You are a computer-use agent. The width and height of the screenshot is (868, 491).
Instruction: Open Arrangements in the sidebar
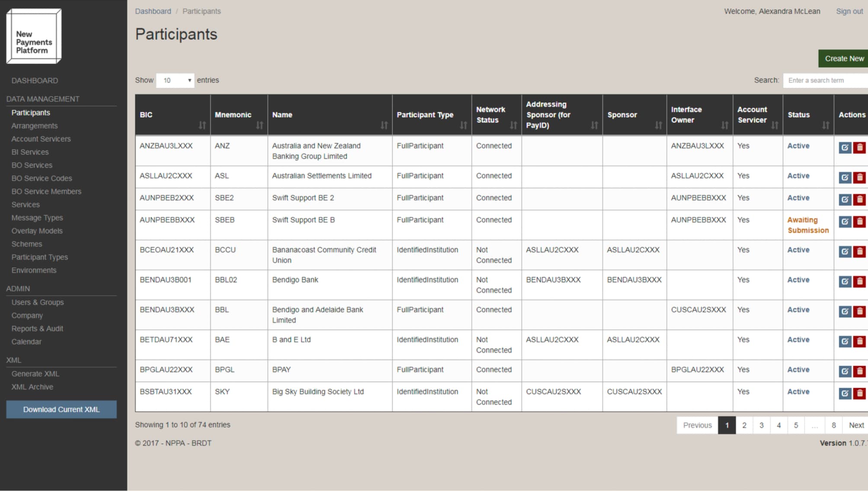tap(35, 126)
